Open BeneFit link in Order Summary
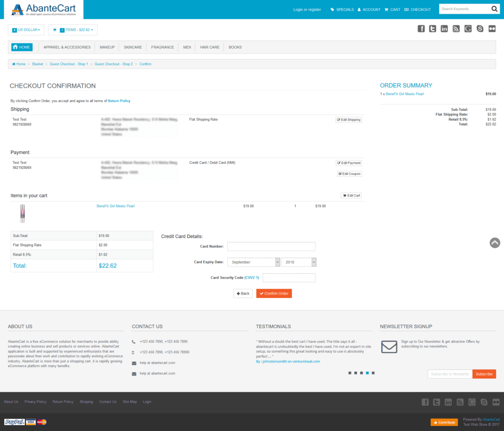Viewport: 504px width, 431px height. coord(405,94)
